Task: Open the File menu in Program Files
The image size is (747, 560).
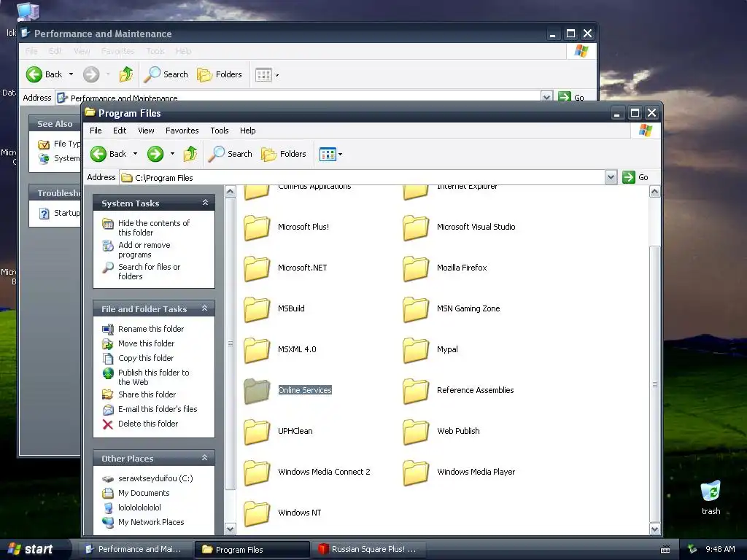Action: click(96, 131)
